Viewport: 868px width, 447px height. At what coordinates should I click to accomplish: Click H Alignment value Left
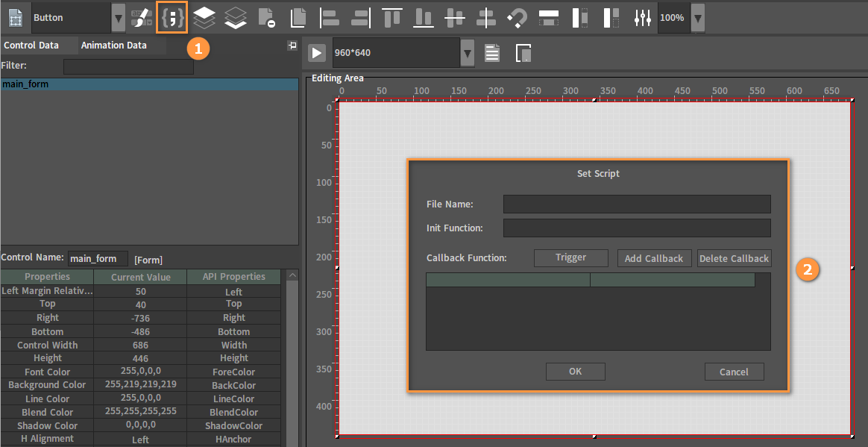click(141, 440)
